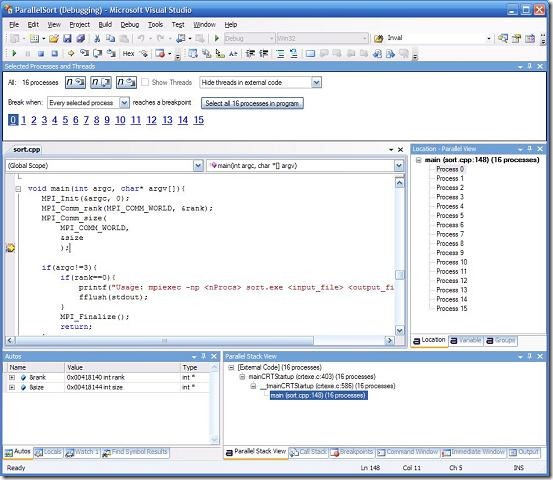
Task: Switch to Groups tab in Parallel View
Action: click(501, 340)
